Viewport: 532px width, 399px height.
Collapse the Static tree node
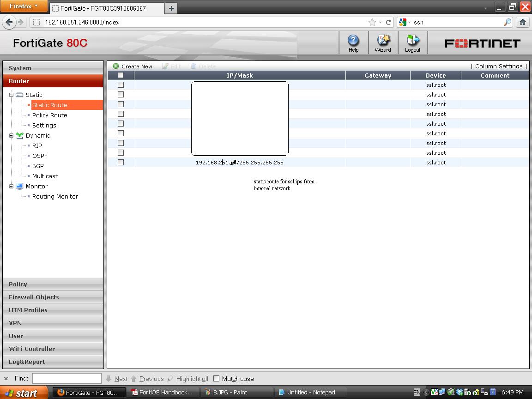coord(11,95)
